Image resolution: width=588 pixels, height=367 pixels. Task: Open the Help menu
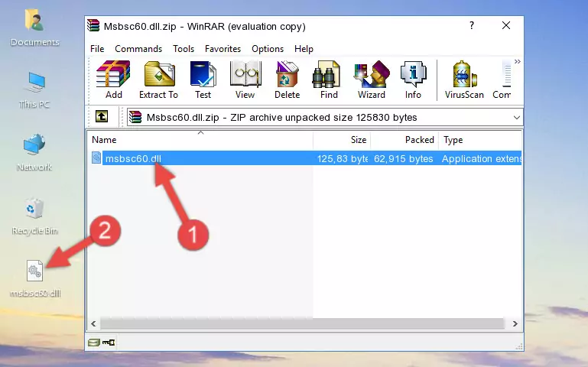(x=304, y=49)
